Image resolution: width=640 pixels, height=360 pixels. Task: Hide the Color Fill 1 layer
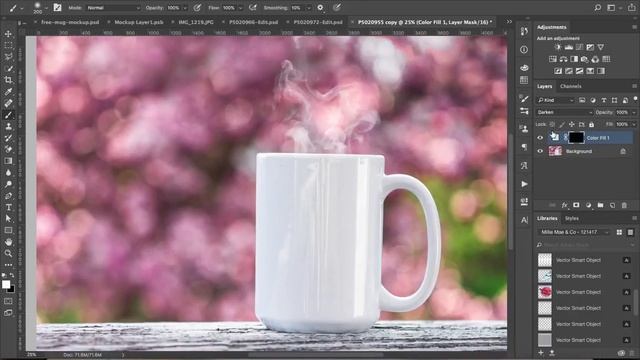[540, 138]
